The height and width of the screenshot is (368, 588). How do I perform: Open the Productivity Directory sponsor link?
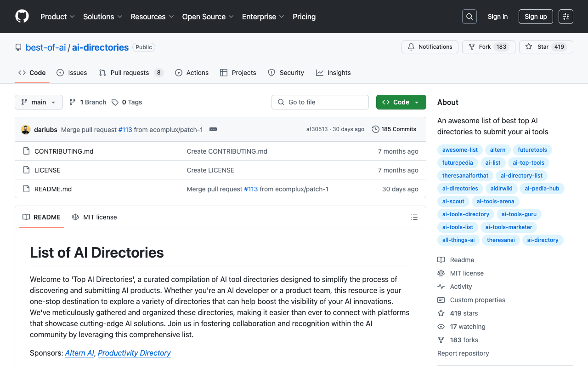pyautogui.click(x=134, y=353)
